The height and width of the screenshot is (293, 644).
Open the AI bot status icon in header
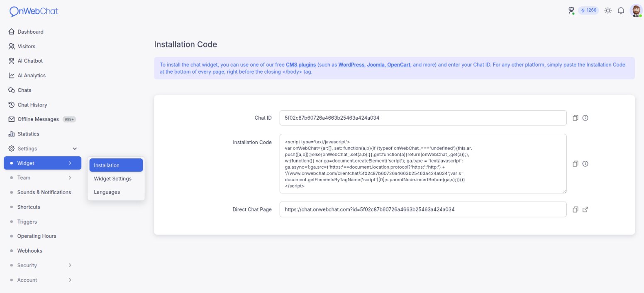coord(571,10)
